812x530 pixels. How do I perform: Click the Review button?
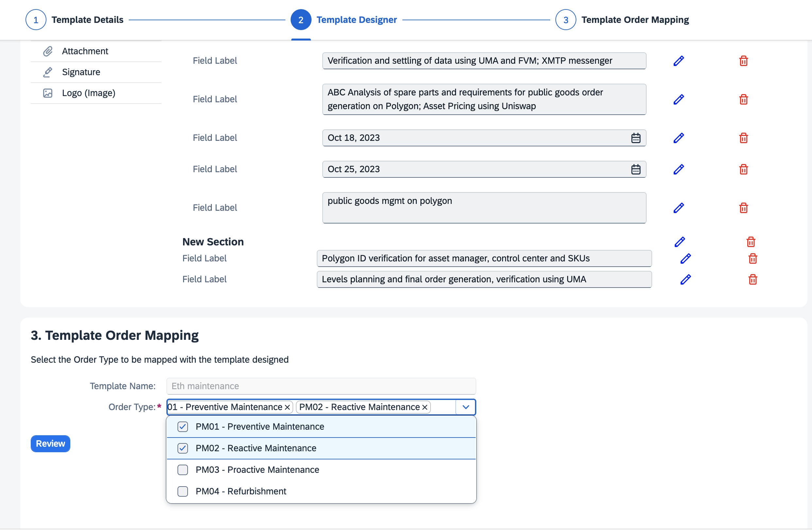(50, 443)
